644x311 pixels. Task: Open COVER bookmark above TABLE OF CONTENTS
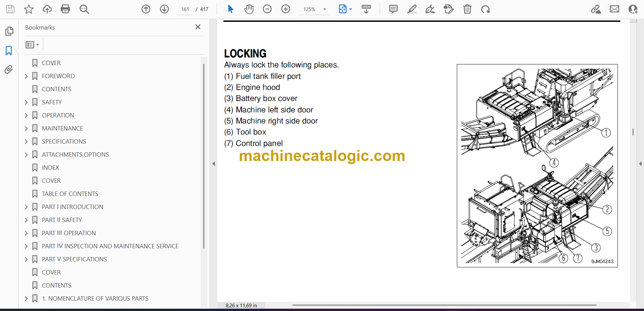(51, 181)
